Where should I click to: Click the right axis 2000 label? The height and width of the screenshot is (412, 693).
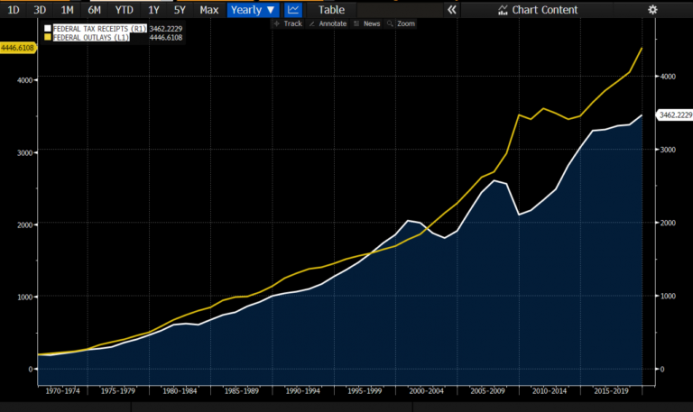pyautogui.click(x=668, y=223)
